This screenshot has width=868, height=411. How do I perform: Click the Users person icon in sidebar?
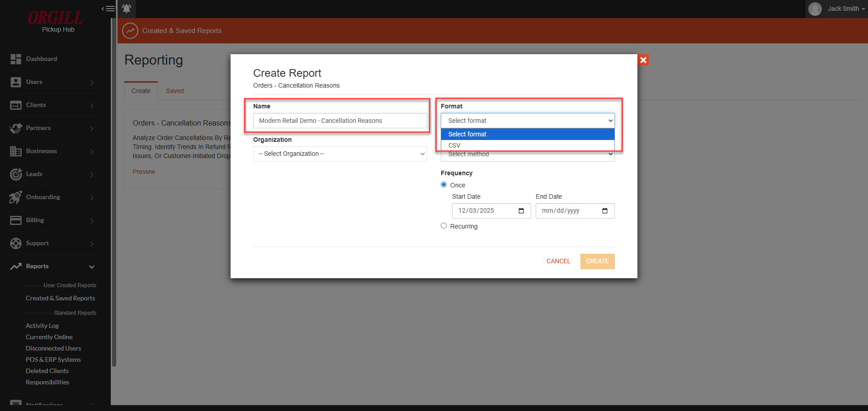tap(16, 82)
